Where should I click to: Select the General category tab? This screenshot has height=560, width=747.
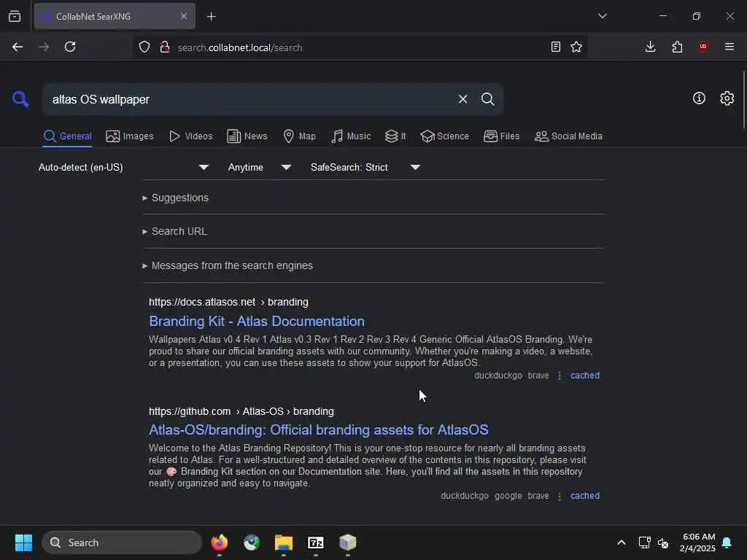point(67,136)
